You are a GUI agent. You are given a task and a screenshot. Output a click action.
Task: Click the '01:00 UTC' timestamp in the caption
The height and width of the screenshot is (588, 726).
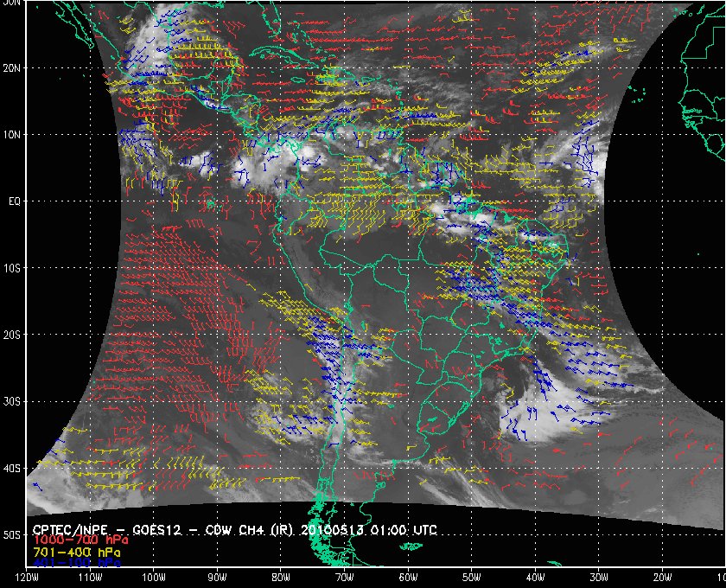pyautogui.click(x=404, y=530)
